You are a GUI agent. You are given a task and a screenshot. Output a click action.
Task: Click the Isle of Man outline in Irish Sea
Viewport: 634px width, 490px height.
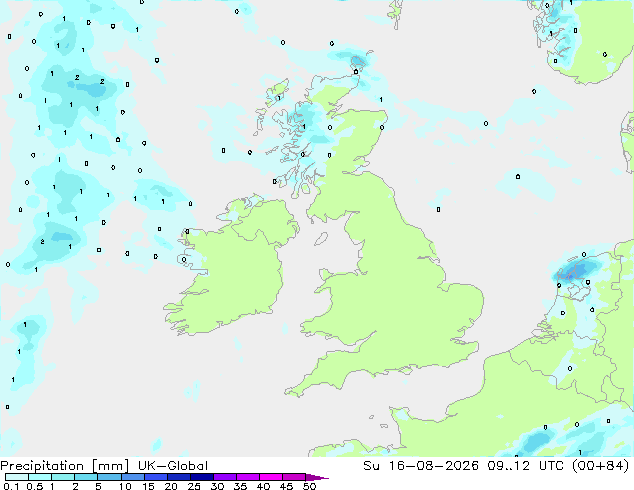pyautogui.click(x=321, y=239)
